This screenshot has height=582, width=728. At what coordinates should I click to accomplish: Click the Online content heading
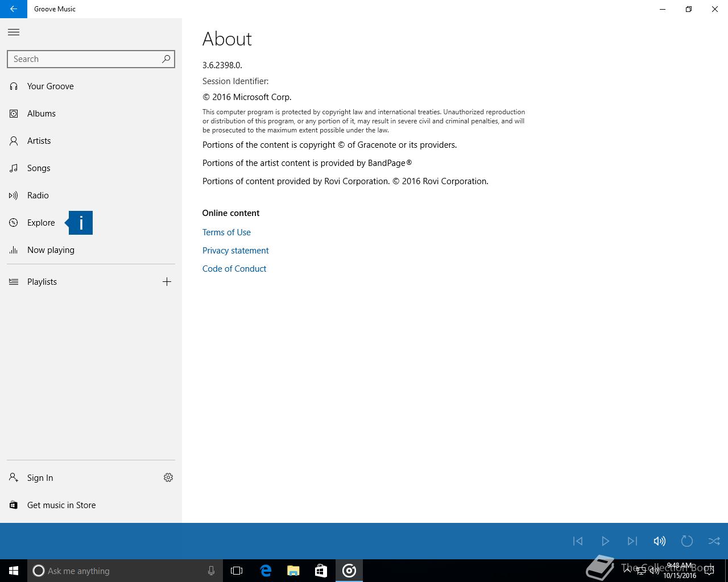click(x=231, y=213)
